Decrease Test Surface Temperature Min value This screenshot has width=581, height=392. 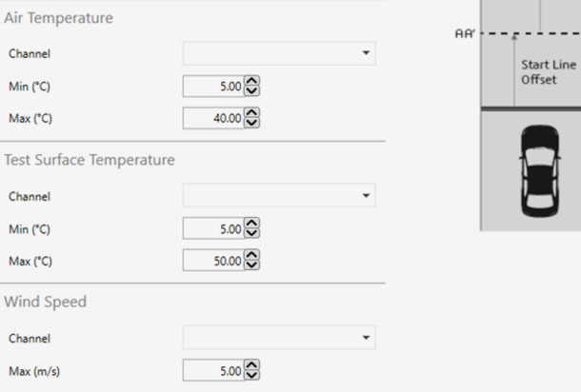252,232
